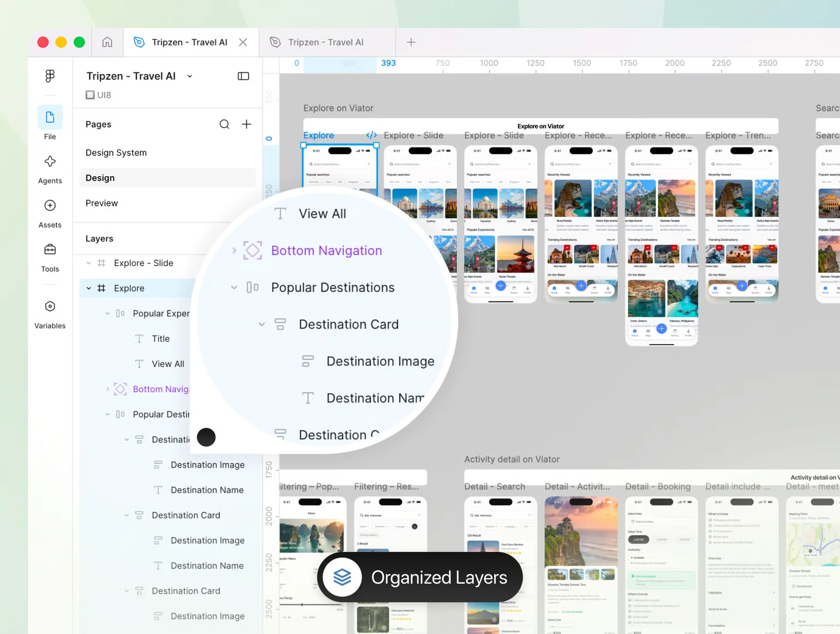The width and height of the screenshot is (840, 634).
Task: Select the Detail - Booking frame thumbnail
Action: click(661, 565)
